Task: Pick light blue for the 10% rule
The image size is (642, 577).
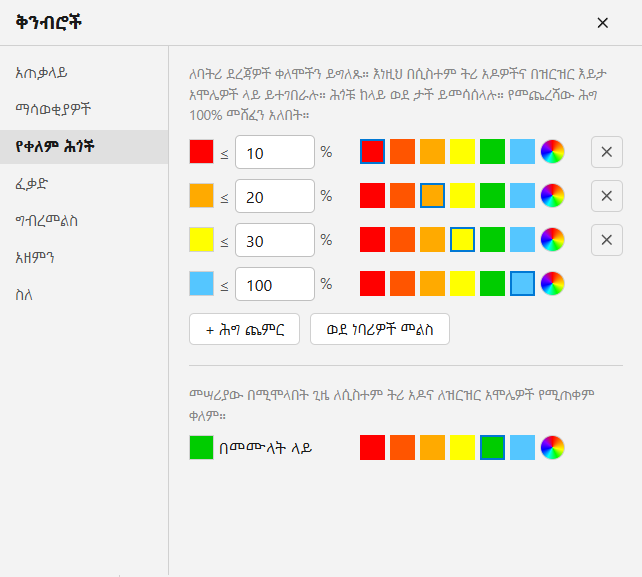Action: [x=522, y=152]
